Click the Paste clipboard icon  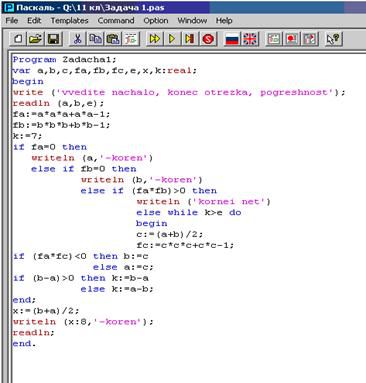tap(113, 39)
